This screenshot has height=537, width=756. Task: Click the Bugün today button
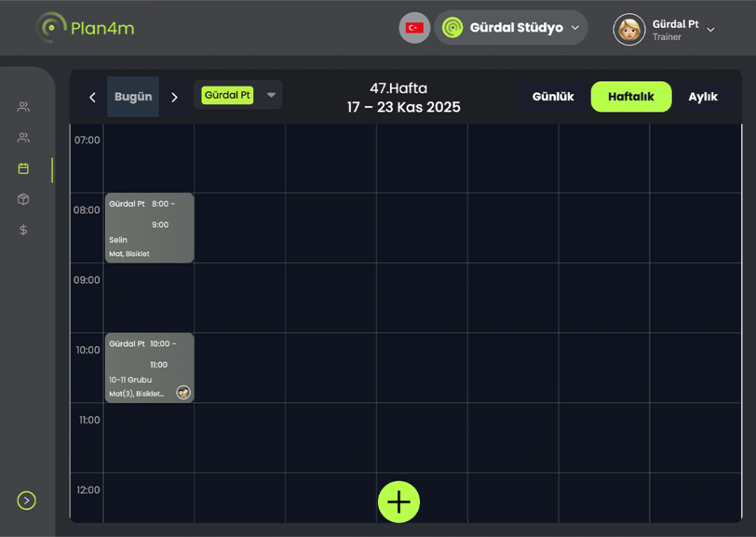pyautogui.click(x=133, y=97)
